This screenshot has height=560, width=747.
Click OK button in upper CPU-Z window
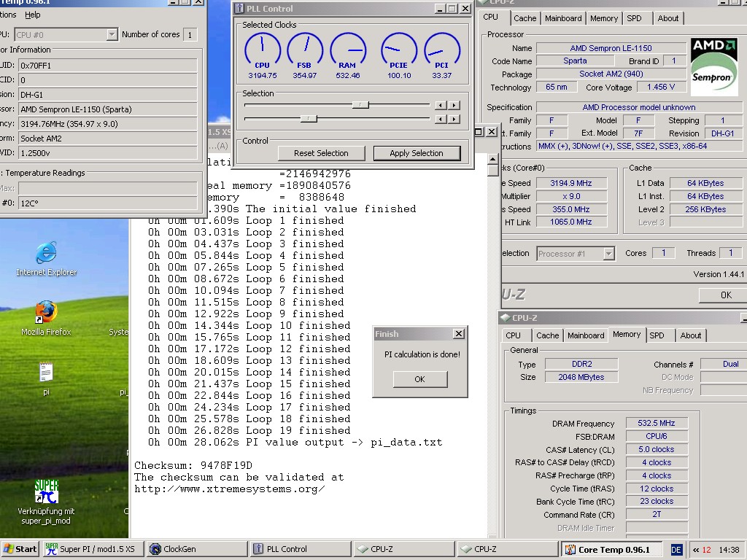tap(726, 295)
